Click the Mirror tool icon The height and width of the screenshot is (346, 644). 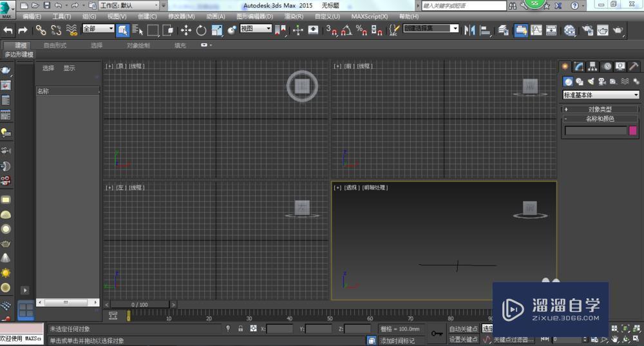[x=469, y=30]
